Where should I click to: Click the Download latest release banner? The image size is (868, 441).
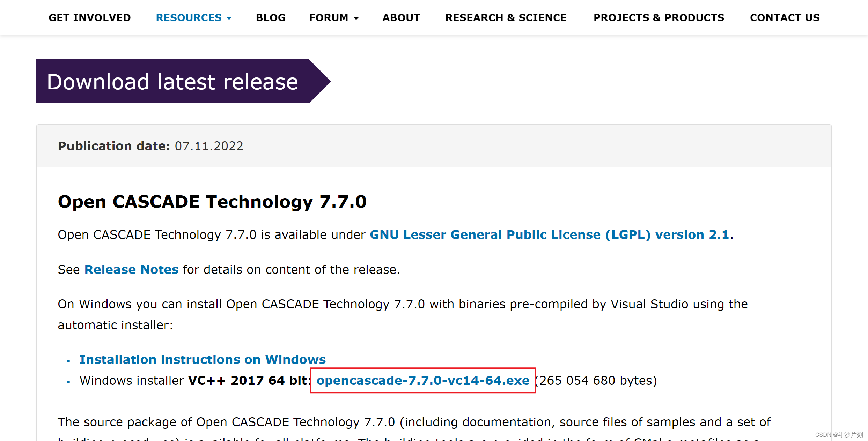click(x=172, y=82)
